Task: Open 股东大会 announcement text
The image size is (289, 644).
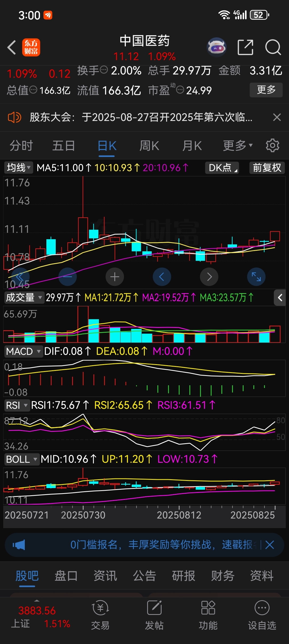Action: [141, 117]
